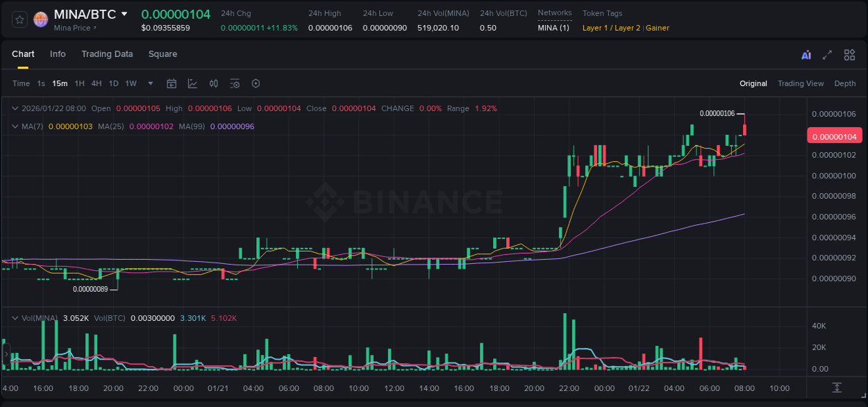Open the MINA/BTC pair selector dropdown

click(125, 13)
